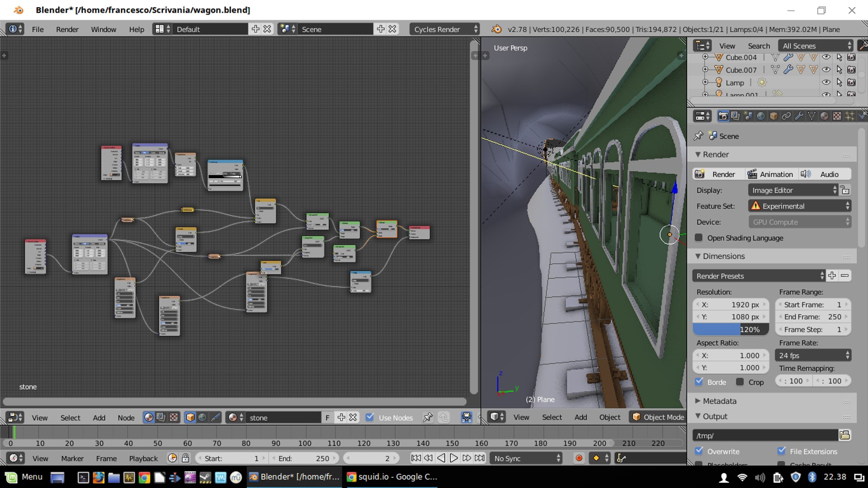
Task: Open the Render Layers properties tab
Action: [x=736, y=116]
